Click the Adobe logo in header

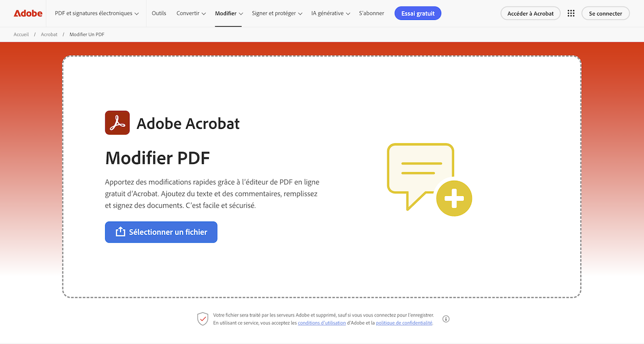tap(28, 13)
